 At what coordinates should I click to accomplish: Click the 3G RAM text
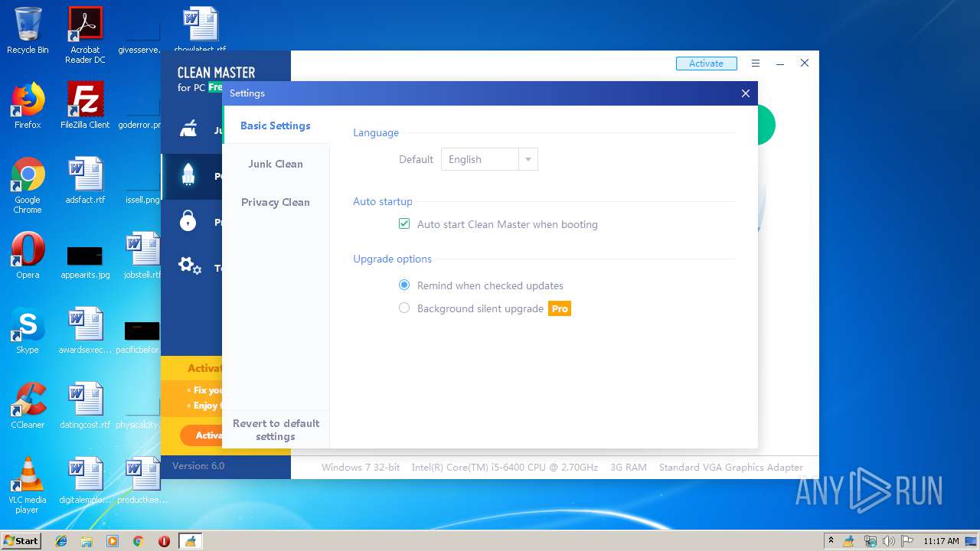629,467
